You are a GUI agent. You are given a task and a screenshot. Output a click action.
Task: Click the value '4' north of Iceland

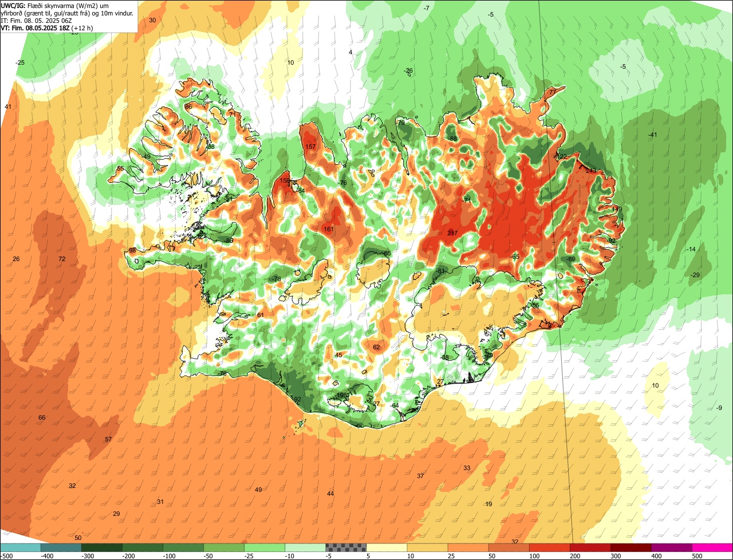tap(350, 53)
